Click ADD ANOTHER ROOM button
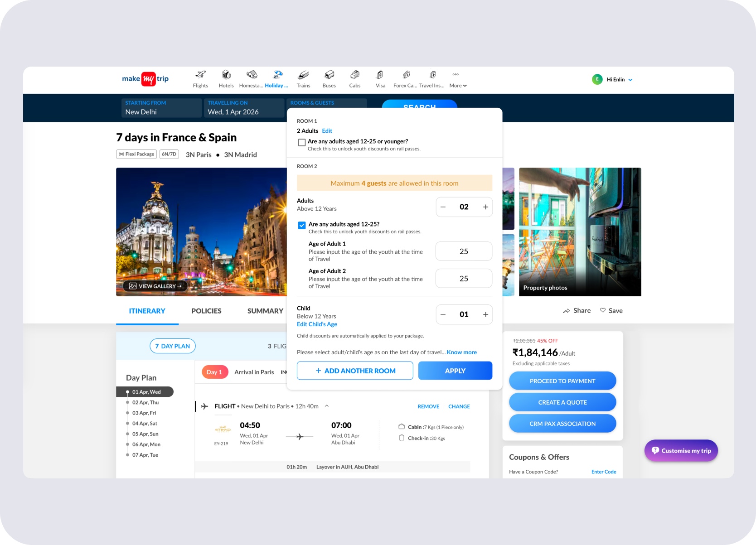Image resolution: width=756 pixels, height=545 pixels. (355, 371)
